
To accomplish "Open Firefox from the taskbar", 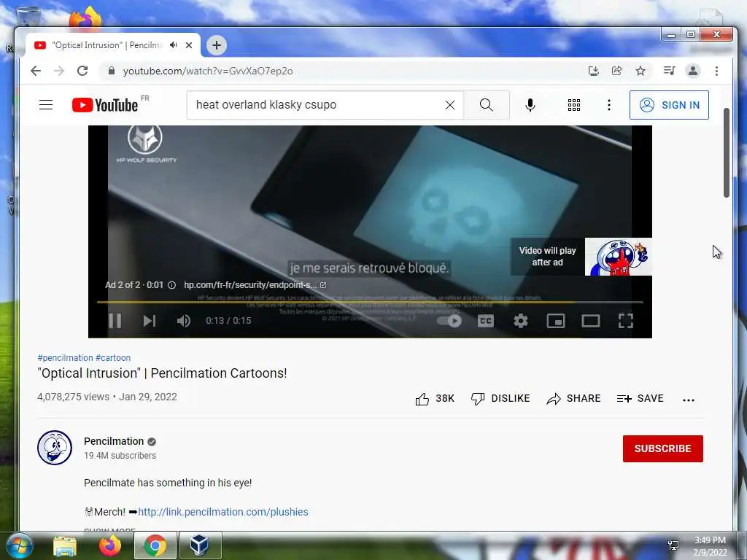I will point(110,545).
